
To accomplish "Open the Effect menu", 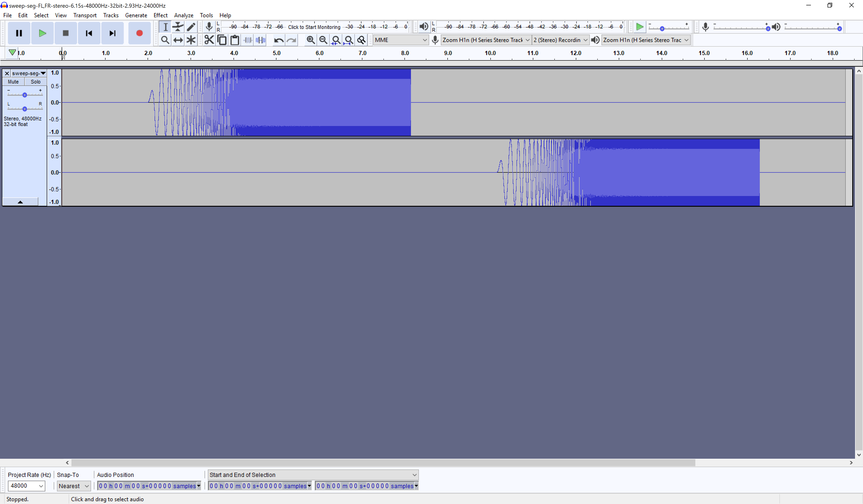I will (160, 15).
